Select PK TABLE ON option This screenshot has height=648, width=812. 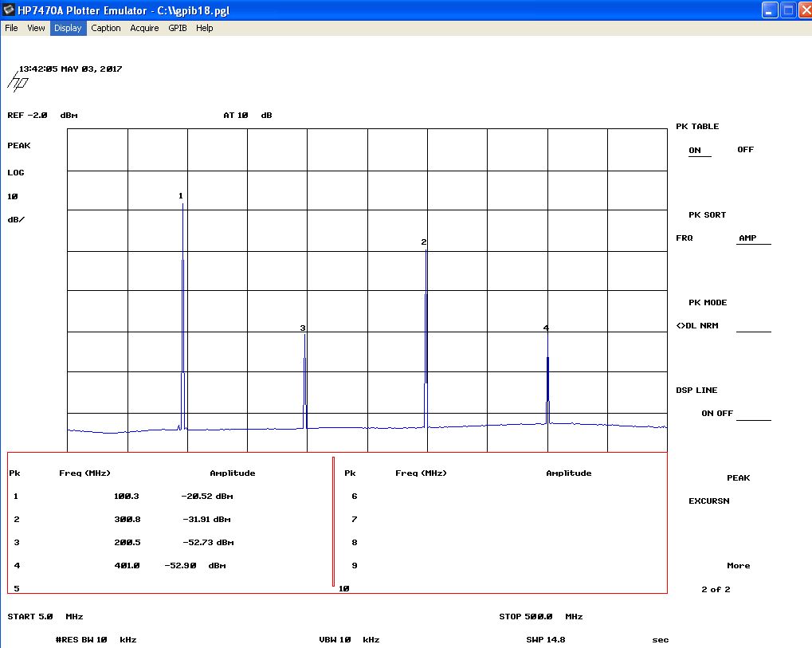(695, 150)
